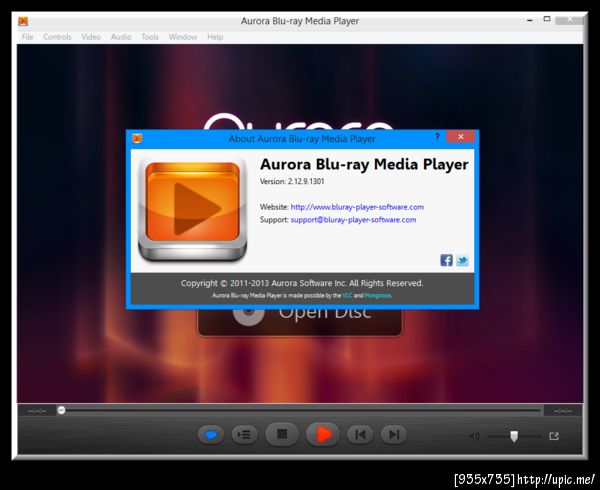
Task: Follow the VLC credit link
Action: (347, 295)
